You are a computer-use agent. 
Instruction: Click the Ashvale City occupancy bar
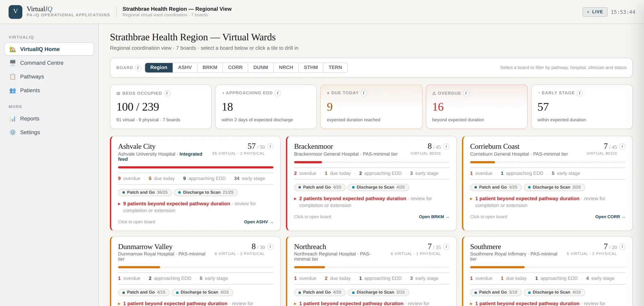point(196,167)
